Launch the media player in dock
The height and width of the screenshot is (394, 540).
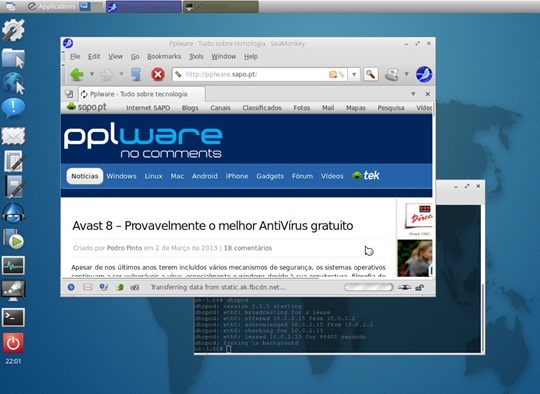point(13,239)
